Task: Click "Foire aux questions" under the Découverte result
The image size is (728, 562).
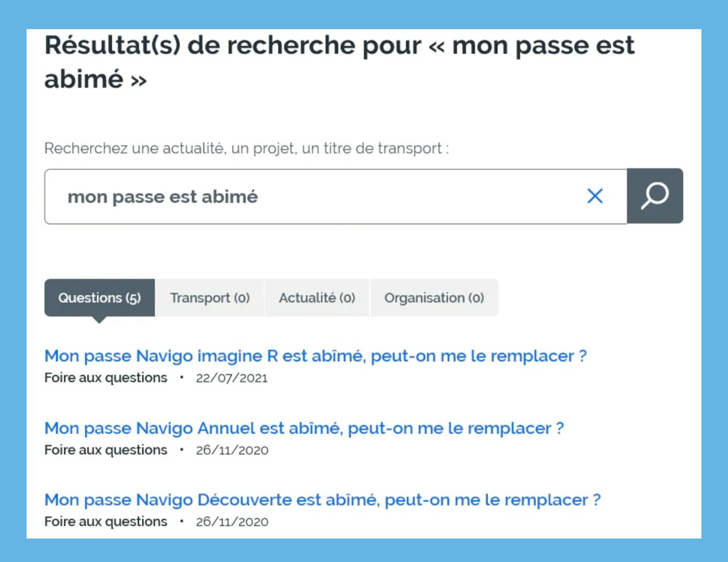Action: tap(105, 522)
